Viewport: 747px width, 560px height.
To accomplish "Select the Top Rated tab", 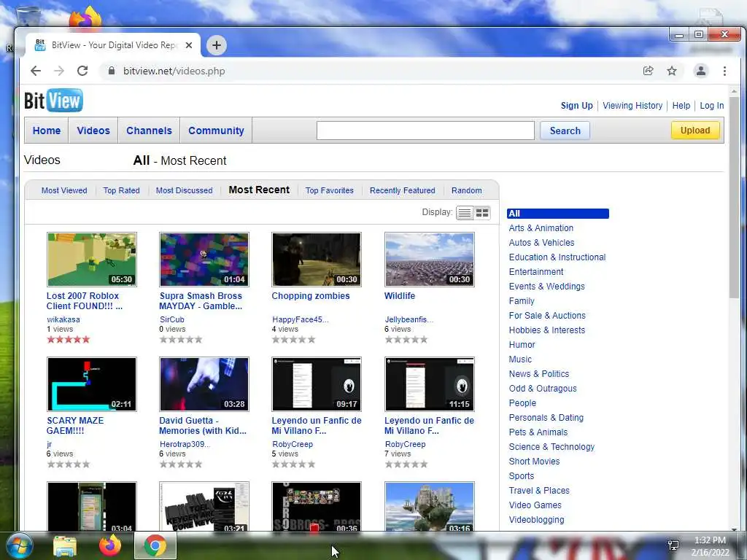I will coord(122,190).
